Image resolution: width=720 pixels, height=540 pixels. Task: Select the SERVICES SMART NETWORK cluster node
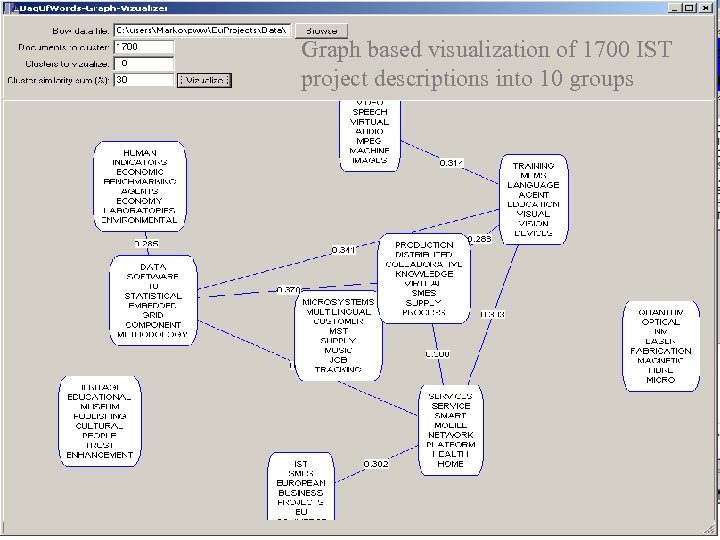[x=450, y=430]
